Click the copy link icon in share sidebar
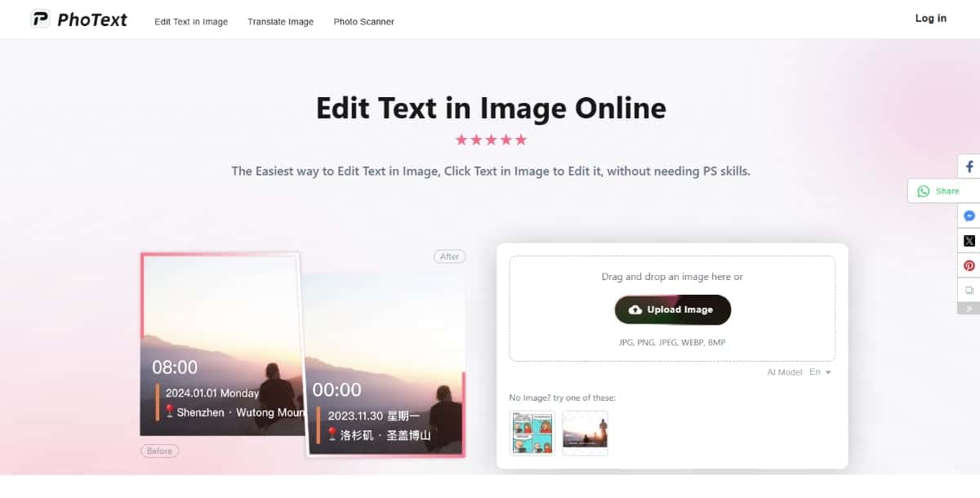Image resolution: width=980 pixels, height=498 pixels. pyautogui.click(x=969, y=290)
